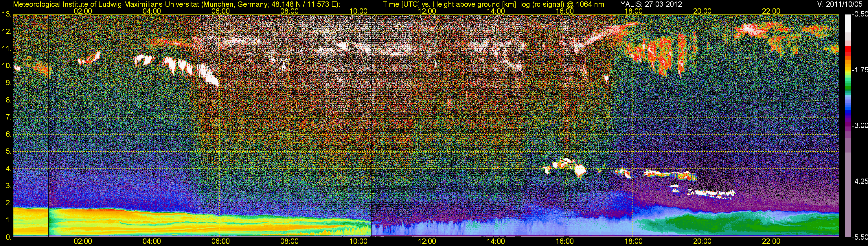The width and height of the screenshot is (868, 246).
Task: Click '20:00' on the lower time axis
Action: tap(702, 241)
